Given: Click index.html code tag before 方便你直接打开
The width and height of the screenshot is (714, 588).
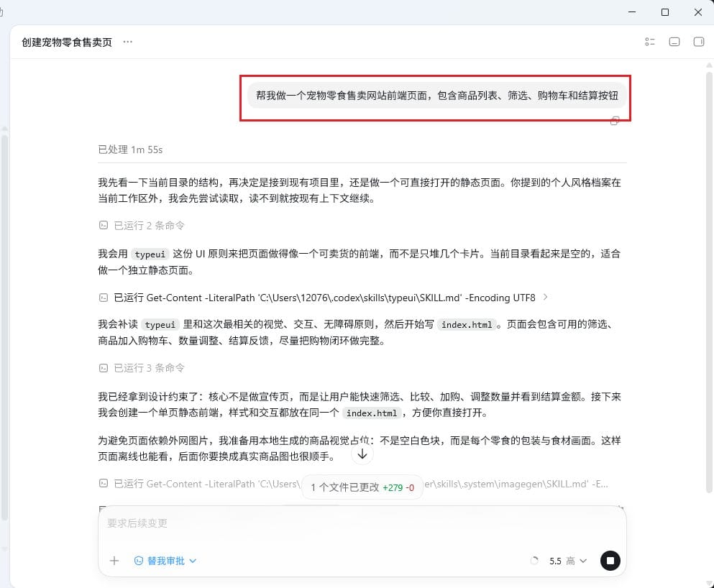Looking at the screenshot, I should pyautogui.click(x=372, y=413).
